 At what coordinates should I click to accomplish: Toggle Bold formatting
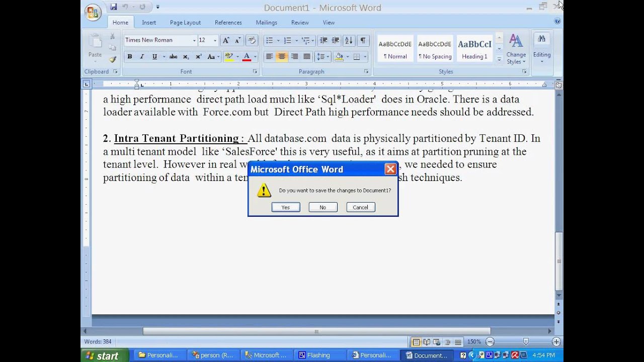tap(130, 57)
